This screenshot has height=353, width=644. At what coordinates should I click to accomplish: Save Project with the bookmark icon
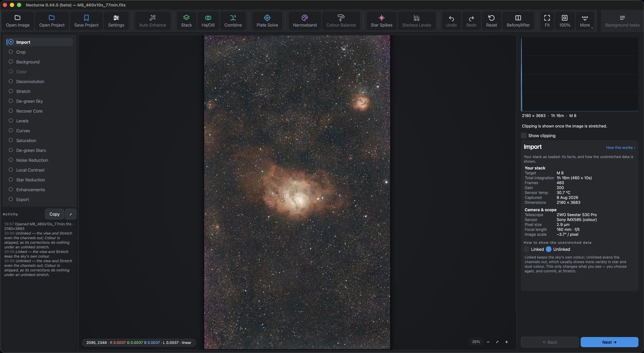point(86,21)
